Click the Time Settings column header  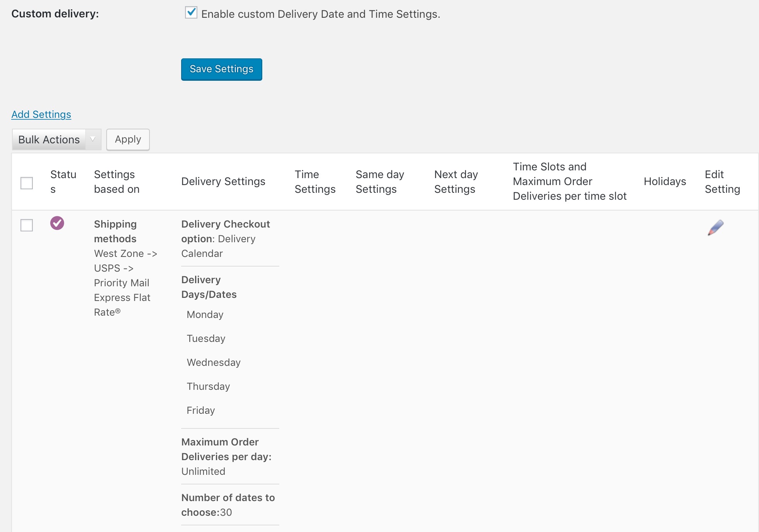click(314, 182)
